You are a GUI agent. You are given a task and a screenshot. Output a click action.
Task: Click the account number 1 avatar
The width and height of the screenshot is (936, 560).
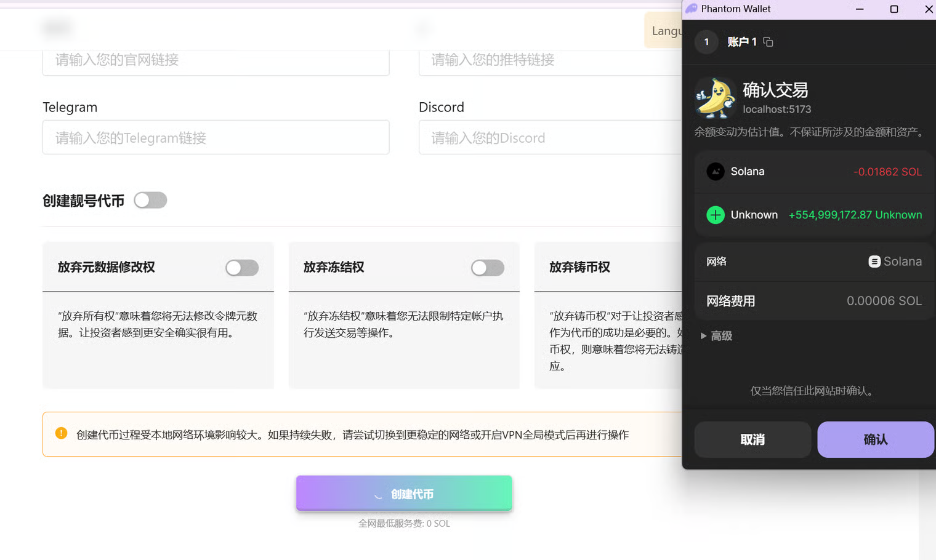706,42
